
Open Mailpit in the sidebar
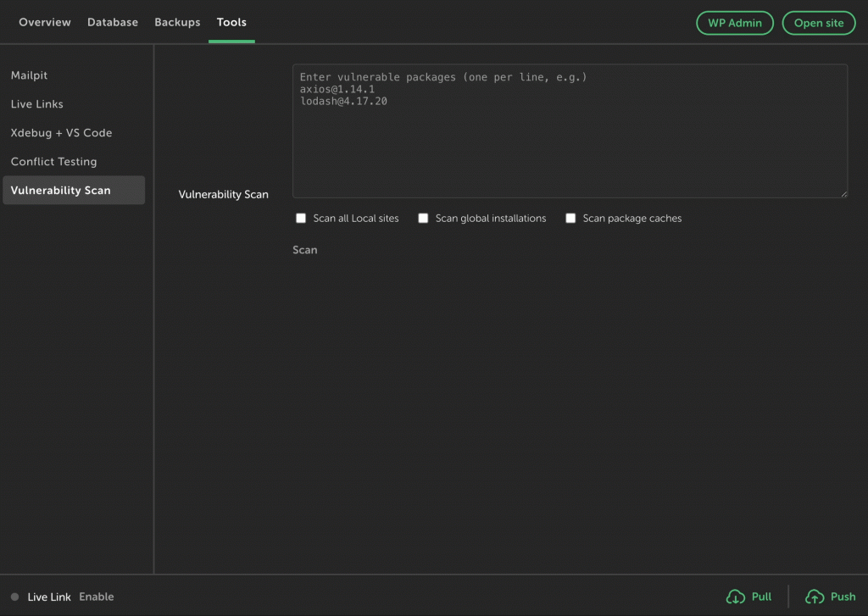pyautogui.click(x=29, y=75)
